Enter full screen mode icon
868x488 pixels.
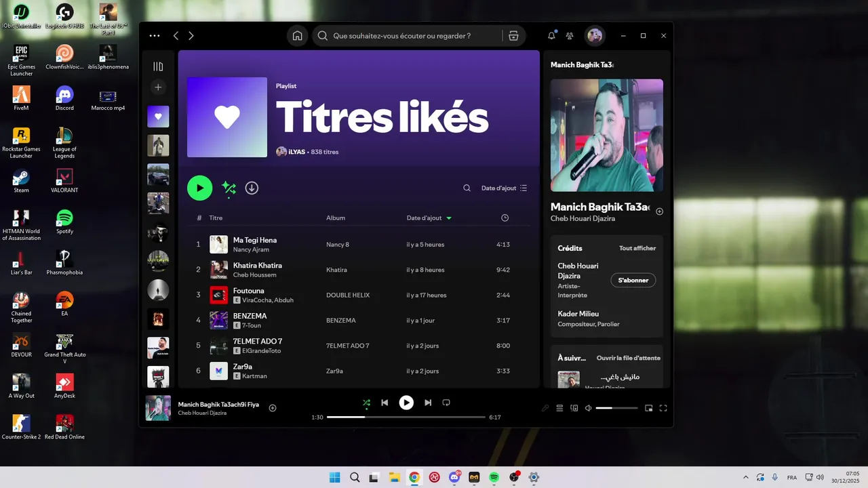[663, 408]
